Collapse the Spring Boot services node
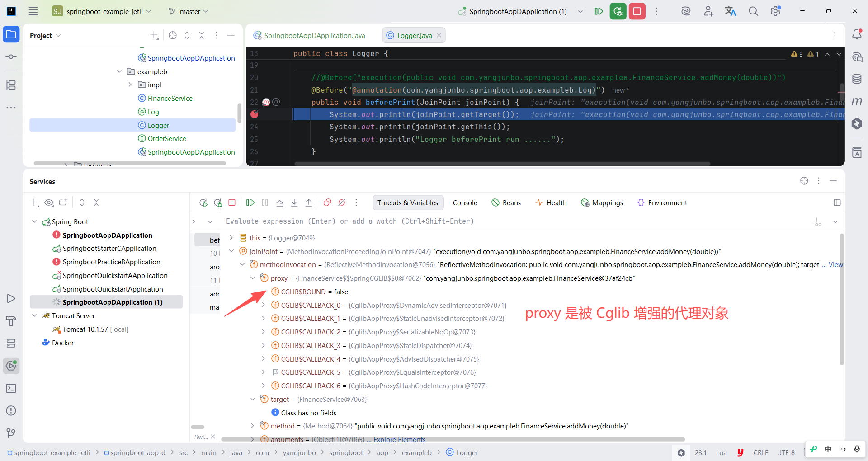 (x=34, y=221)
